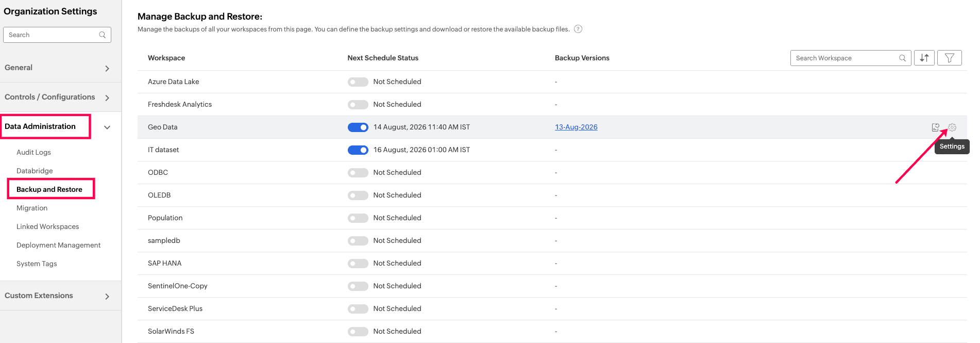Turn off IT dataset backup schedule
Image resolution: width=980 pixels, height=343 pixels.
(x=358, y=150)
